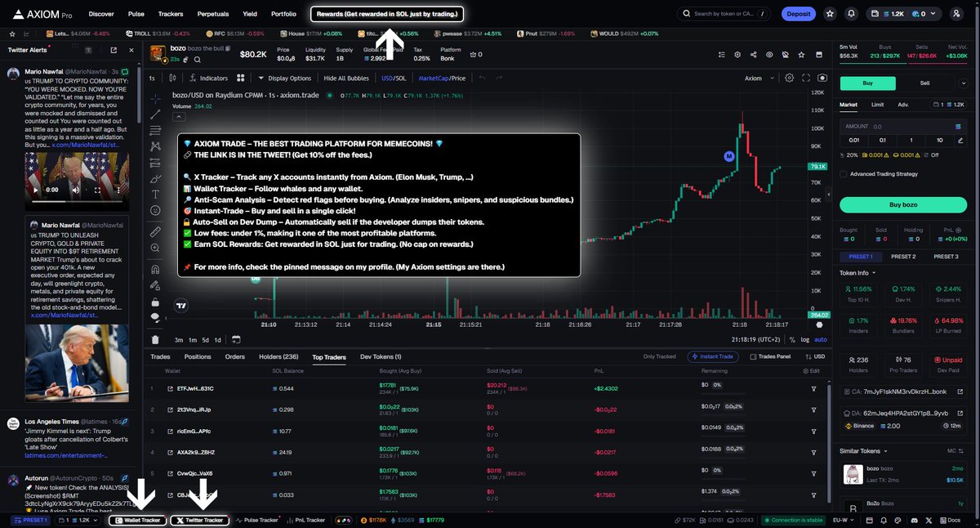Select the zoom-in magnifier chart tool
Screen dimensions: 980x528
[155, 248]
